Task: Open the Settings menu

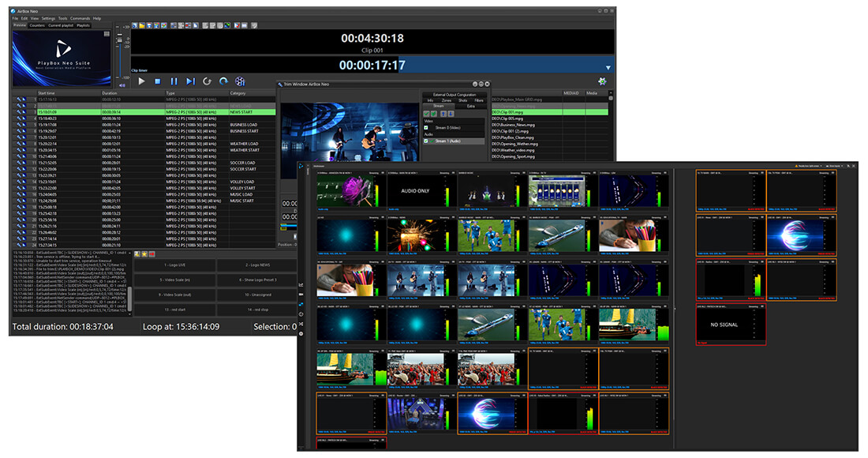Action: coord(49,18)
